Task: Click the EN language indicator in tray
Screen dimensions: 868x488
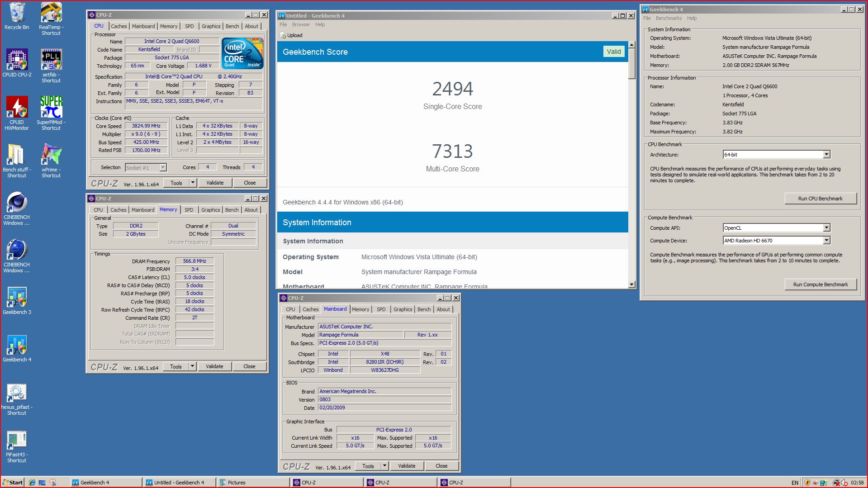Action: [x=795, y=483]
